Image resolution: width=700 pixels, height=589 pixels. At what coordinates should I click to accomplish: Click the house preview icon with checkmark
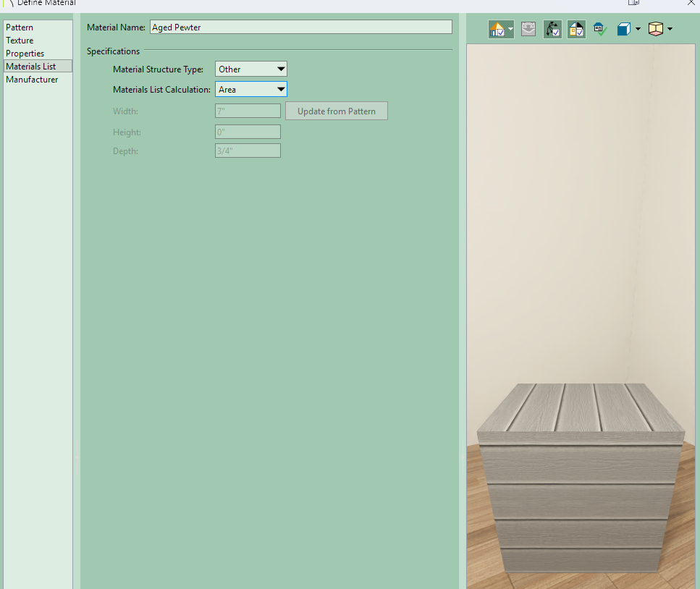pyautogui.click(x=497, y=29)
